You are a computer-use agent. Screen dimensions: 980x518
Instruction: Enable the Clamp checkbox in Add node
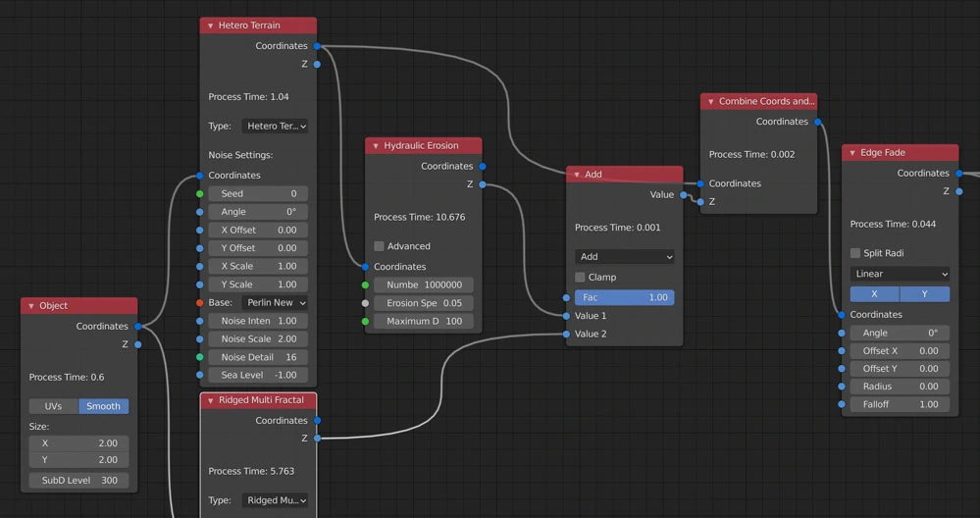pos(580,278)
